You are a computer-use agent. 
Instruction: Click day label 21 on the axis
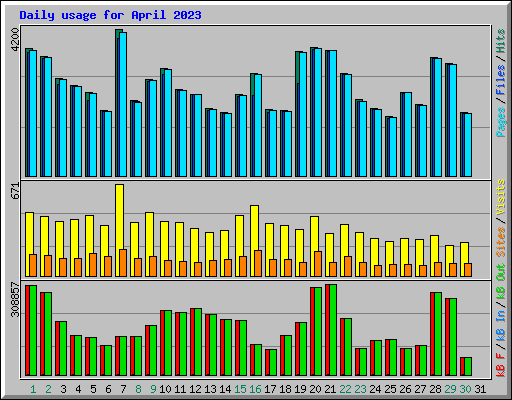coord(330,389)
